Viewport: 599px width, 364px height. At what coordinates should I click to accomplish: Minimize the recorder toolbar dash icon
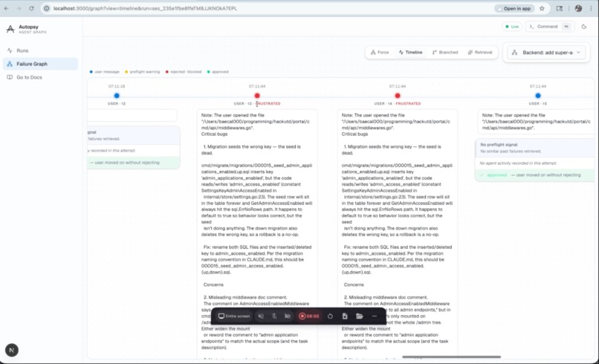tap(375, 316)
